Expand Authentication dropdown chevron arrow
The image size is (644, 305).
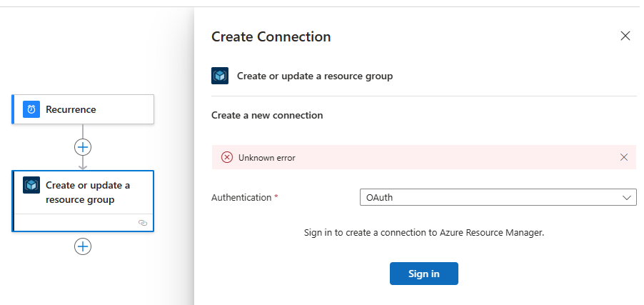[x=626, y=198]
